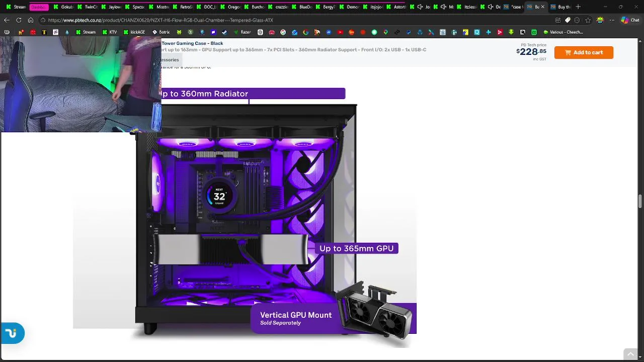Switch to the Gokubl tab
Viewport: 644px width, 362px height.
coord(63,7)
